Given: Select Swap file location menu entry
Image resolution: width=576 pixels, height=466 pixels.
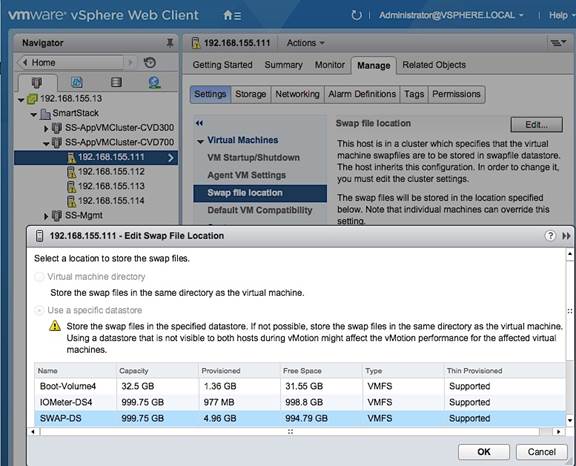Looking at the screenshot, I should (260, 193).
